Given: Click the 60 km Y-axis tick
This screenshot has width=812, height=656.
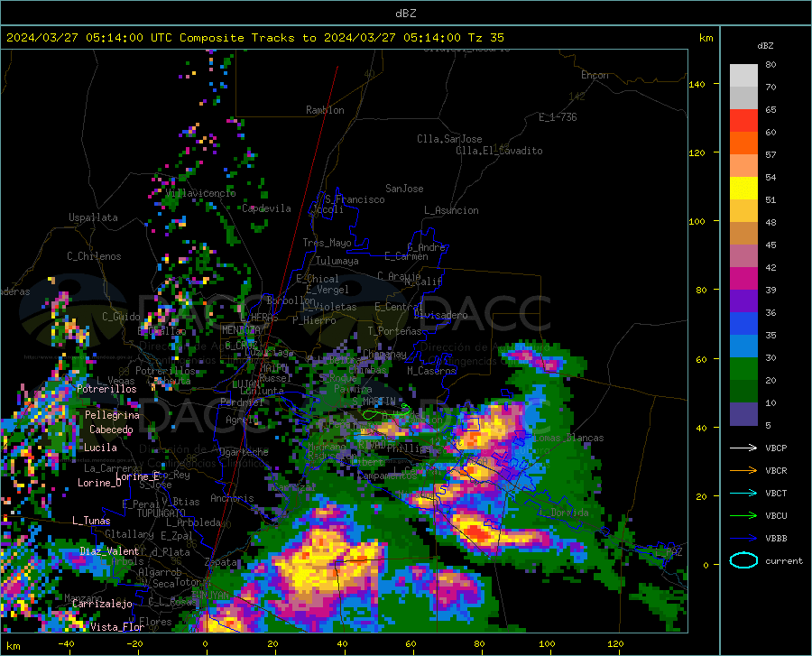Looking at the screenshot, I should point(701,359).
